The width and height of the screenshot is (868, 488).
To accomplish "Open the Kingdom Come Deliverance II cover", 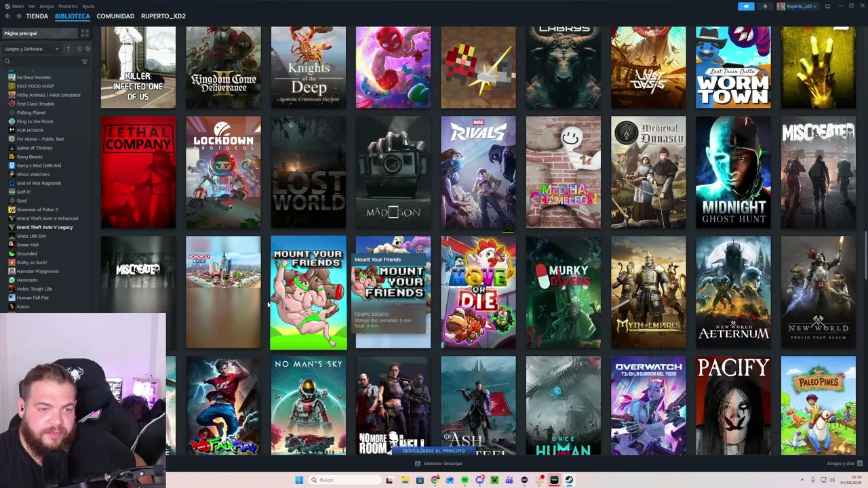I will [x=223, y=68].
